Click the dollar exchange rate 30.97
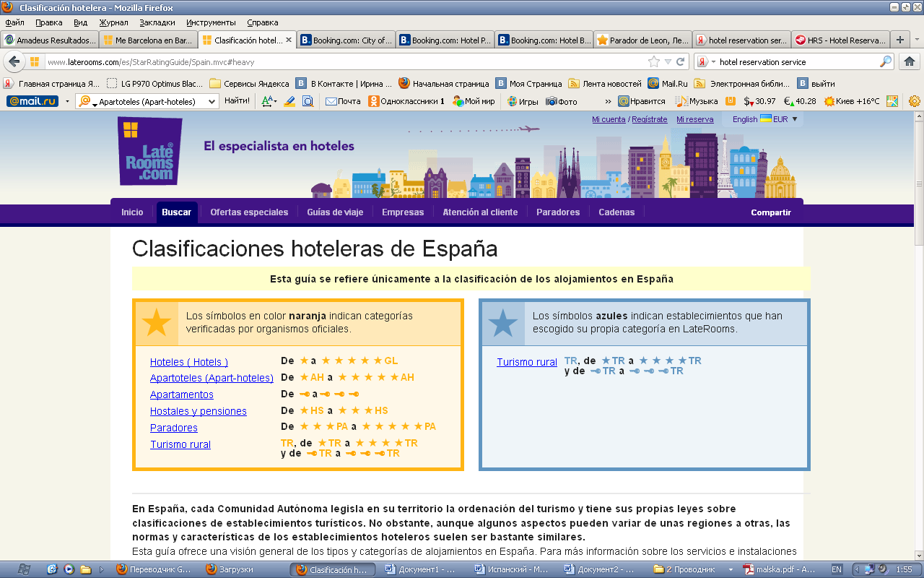The height and width of the screenshot is (578, 924). [x=760, y=101]
